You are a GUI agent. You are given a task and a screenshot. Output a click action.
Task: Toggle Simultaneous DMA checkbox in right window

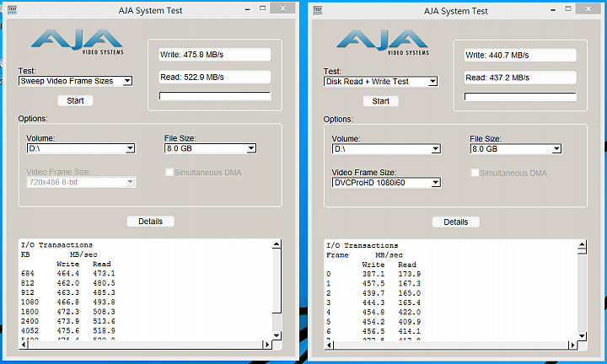pyautogui.click(x=475, y=173)
